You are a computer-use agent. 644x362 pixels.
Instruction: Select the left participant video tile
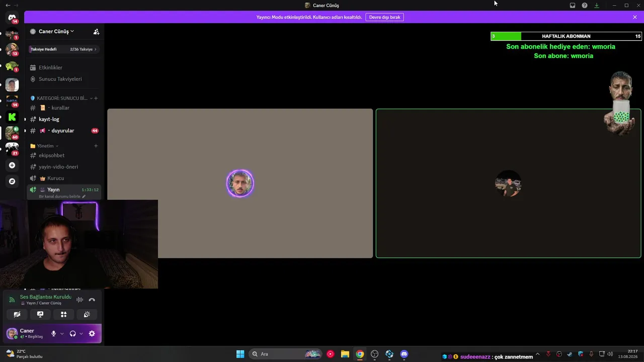[240, 184]
